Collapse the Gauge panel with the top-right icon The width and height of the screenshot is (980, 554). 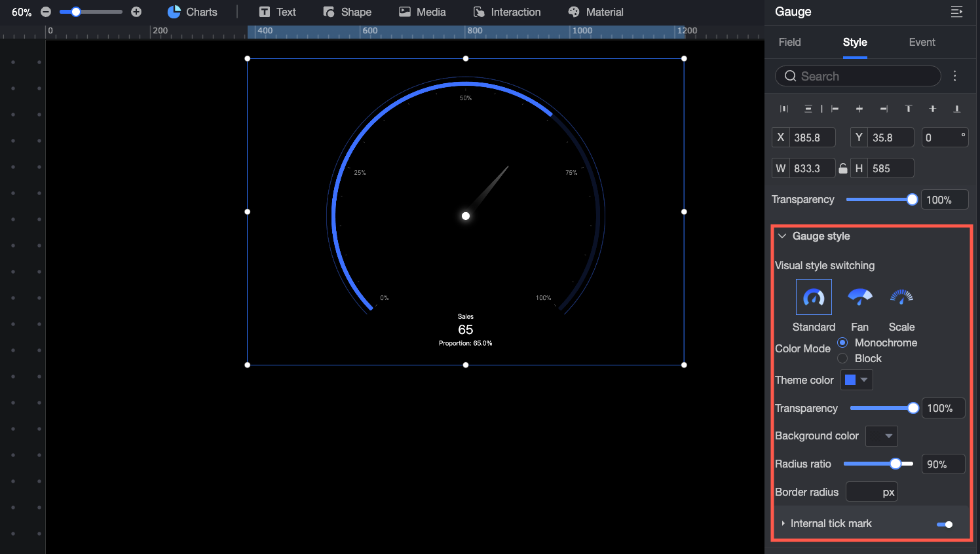click(x=956, y=12)
